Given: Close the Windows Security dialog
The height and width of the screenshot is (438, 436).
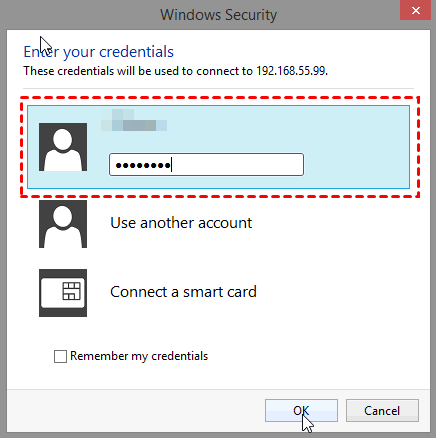Looking at the screenshot, I should point(415,11).
